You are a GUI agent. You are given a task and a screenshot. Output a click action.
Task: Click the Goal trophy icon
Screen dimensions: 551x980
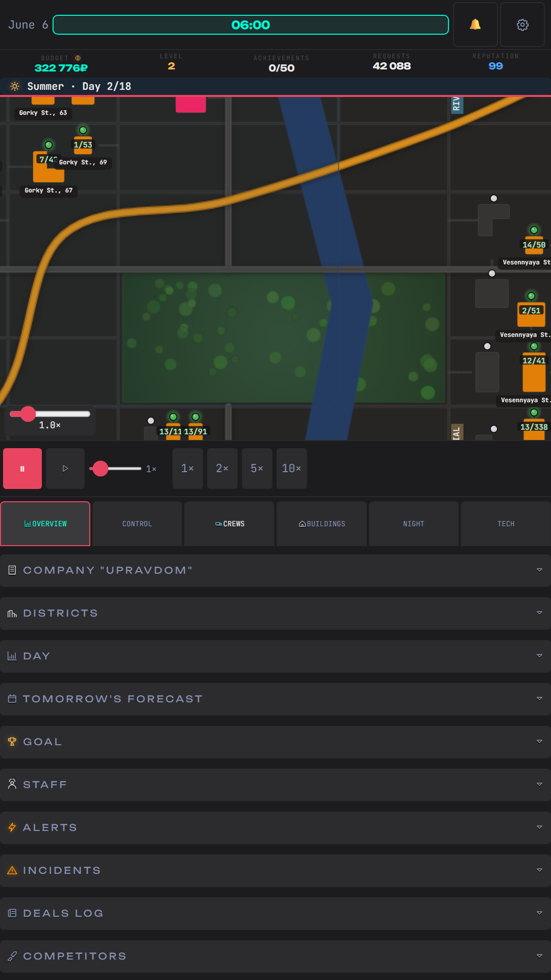pyautogui.click(x=12, y=742)
